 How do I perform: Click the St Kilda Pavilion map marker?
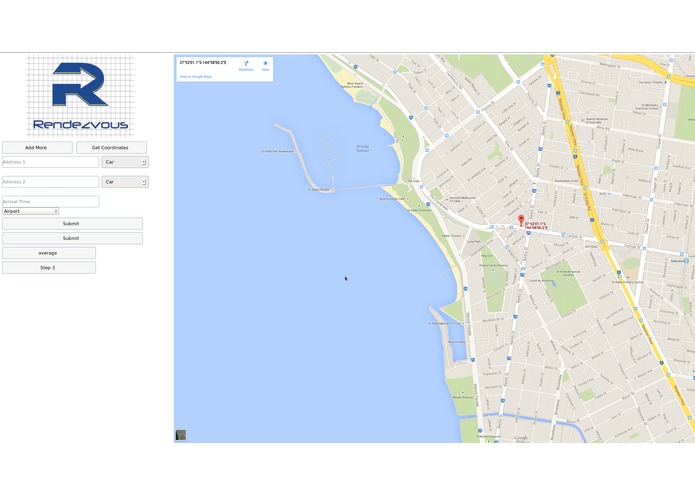(x=332, y=190)
